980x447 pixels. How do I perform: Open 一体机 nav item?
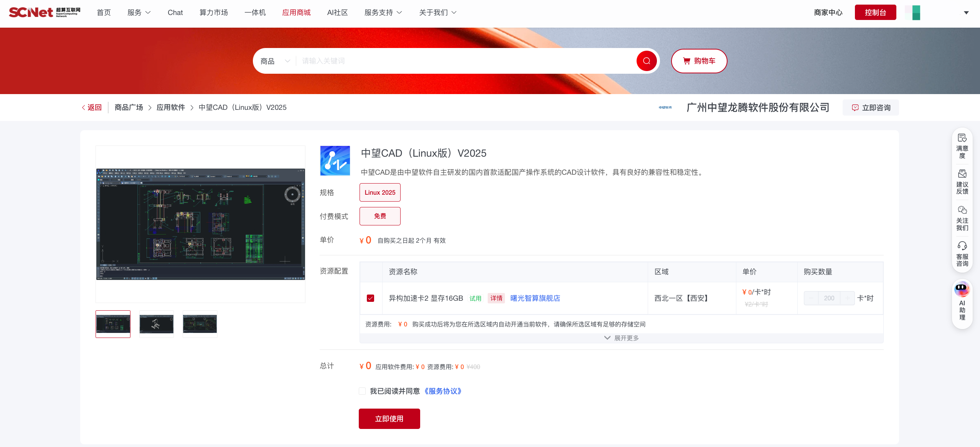(255, 13)
